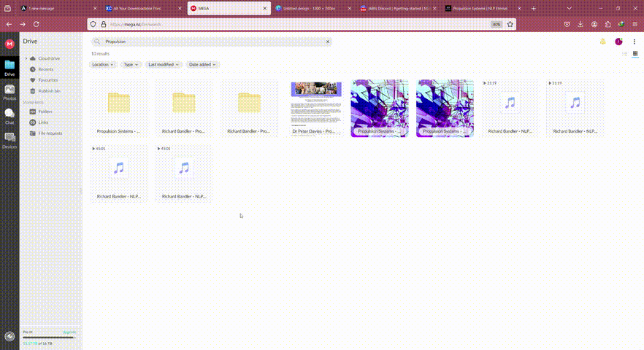
Task: Click the Pocket save icon
Action: point(567,24)
